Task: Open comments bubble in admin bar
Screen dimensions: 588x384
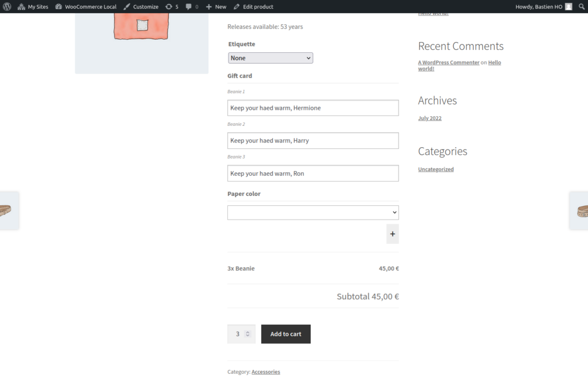Action: click(192, 6)
